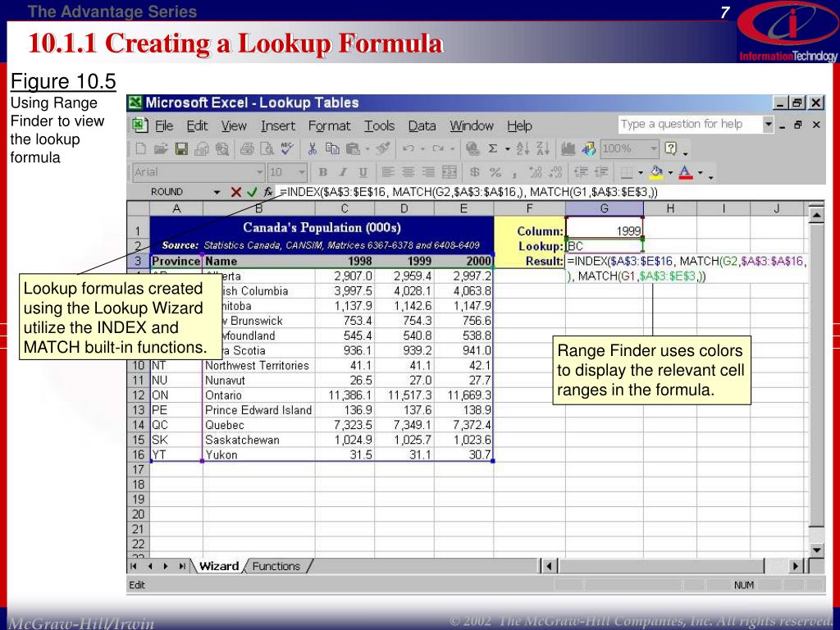This screenshot has width=840, height=630.
Task: Click the Copy icon
Action: pos(332,149)
